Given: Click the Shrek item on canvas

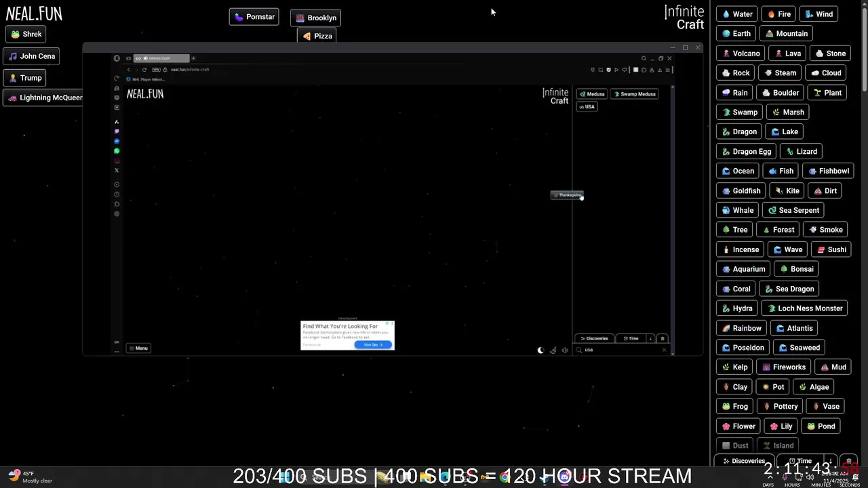Looking at the screenshot, I should coord(26,35).
